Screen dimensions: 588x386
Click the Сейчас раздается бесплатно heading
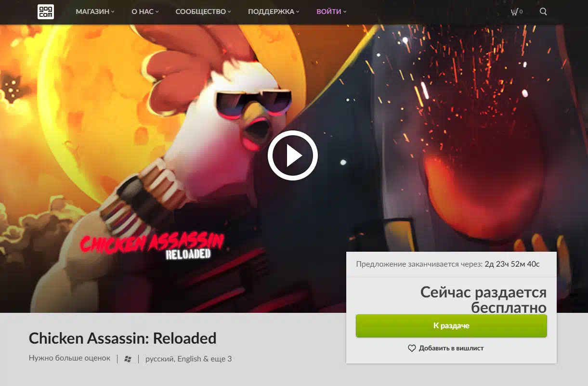[x=483, y=300]
